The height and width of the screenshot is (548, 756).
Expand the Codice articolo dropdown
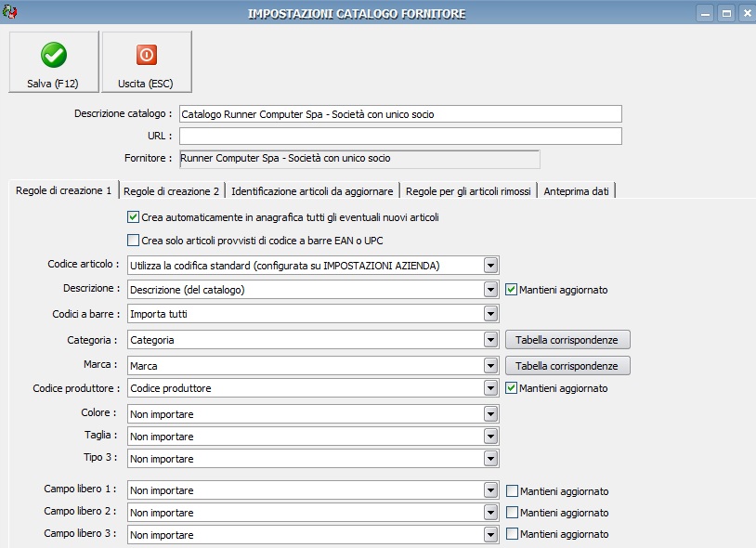tap(490, 265)
